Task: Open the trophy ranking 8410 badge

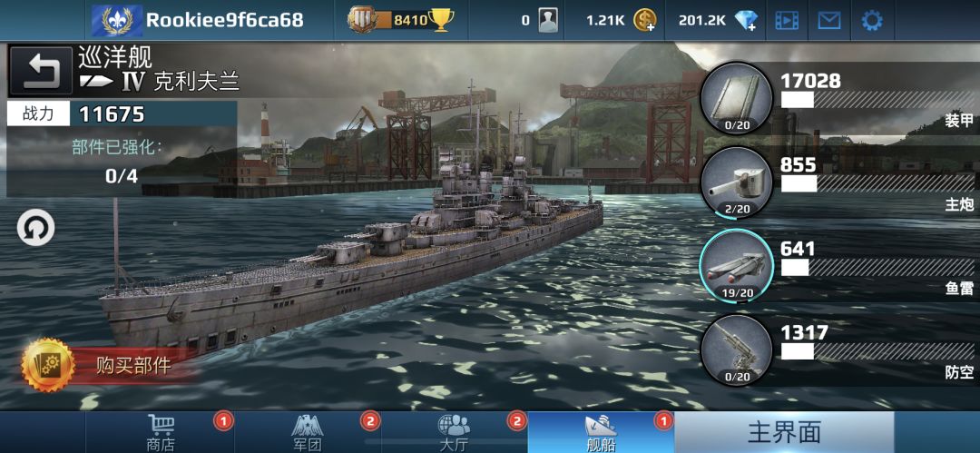Action: pos(400,21)
